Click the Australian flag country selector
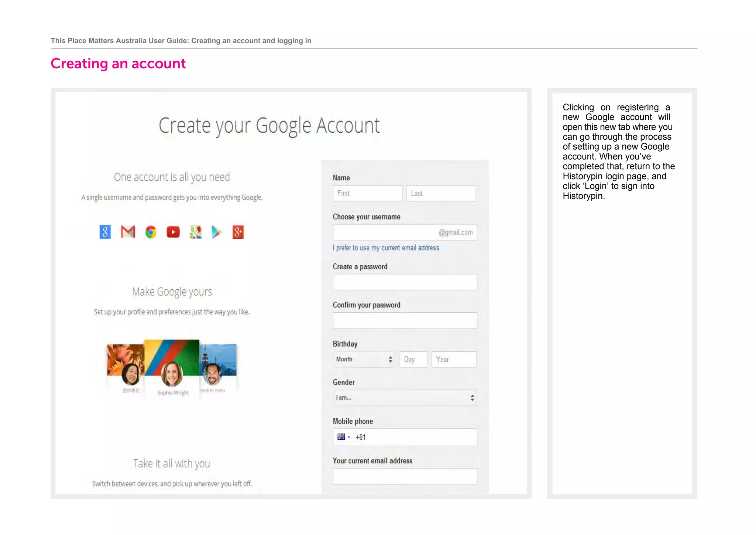This screenshot has width=756, height=535. (x=343, y=437)
